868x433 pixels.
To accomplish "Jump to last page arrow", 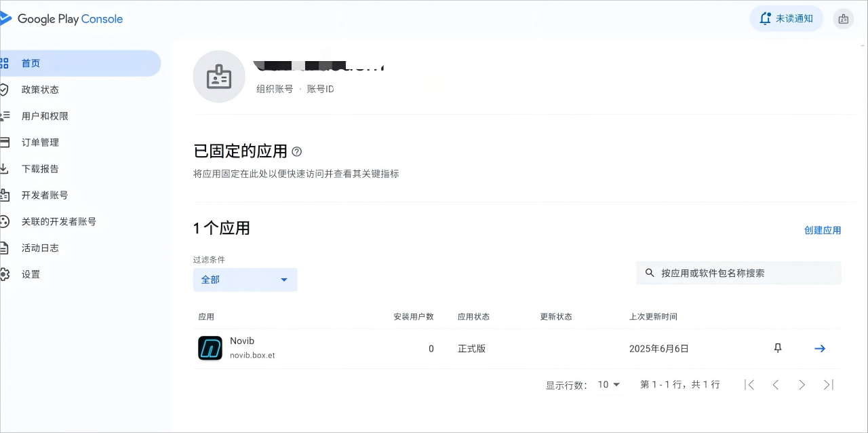I will coord(828,385).
